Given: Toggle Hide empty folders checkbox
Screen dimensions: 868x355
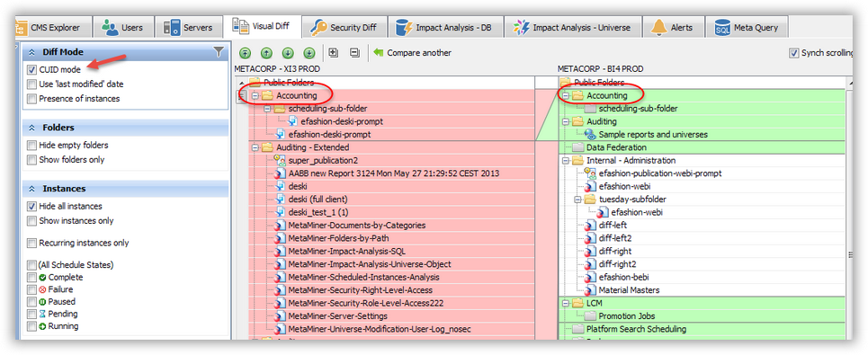Looking at the screenshot, I should (x=31, y=146).
